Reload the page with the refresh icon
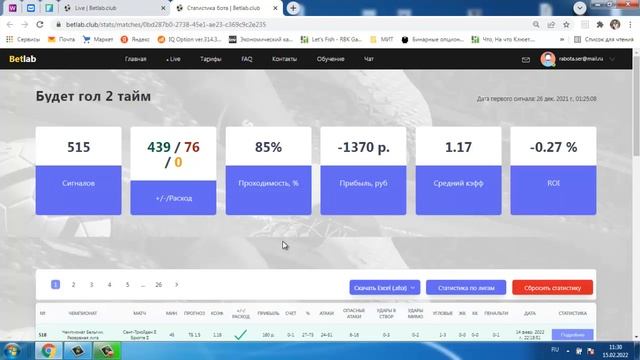This screenshot has width=640, height=360. pyautogui.click(x=40, y=24)
